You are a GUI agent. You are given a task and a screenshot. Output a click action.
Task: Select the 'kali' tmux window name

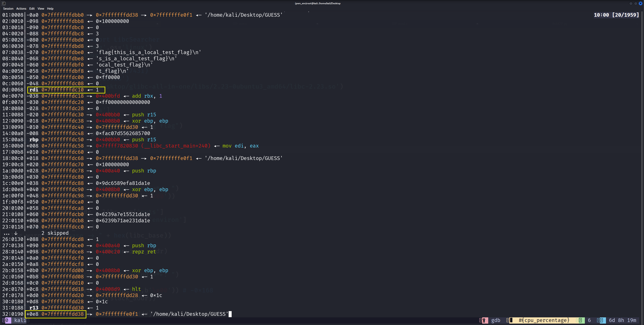coord(20,320)
